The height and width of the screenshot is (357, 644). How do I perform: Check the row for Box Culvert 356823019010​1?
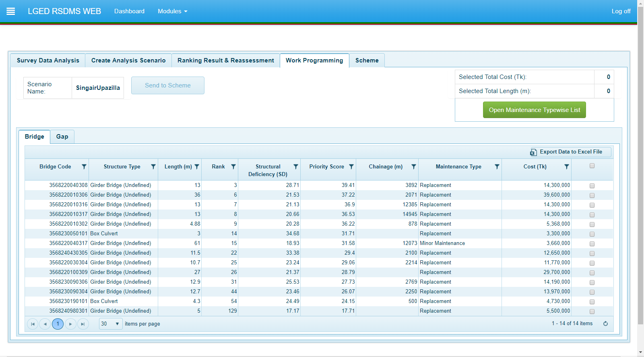pyautogui.click(x=592, y=302)
